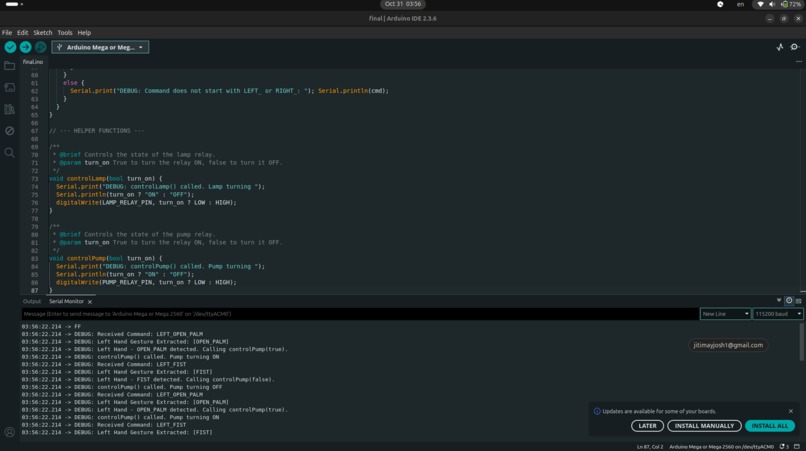
Task: Switch to the Output tab
Action: click(32, 301)
